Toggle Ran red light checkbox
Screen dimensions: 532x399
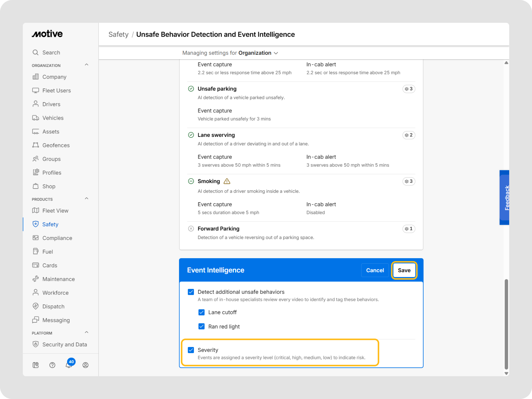pyautogui.click(x=202, y=326)
